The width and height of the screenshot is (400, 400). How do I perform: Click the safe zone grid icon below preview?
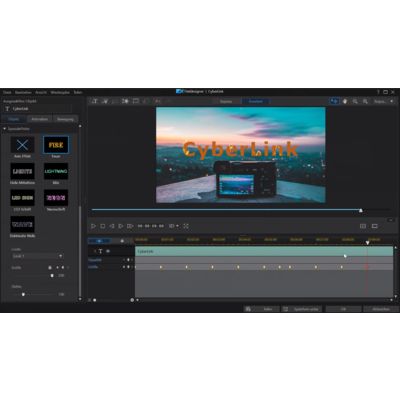point(363,226)
